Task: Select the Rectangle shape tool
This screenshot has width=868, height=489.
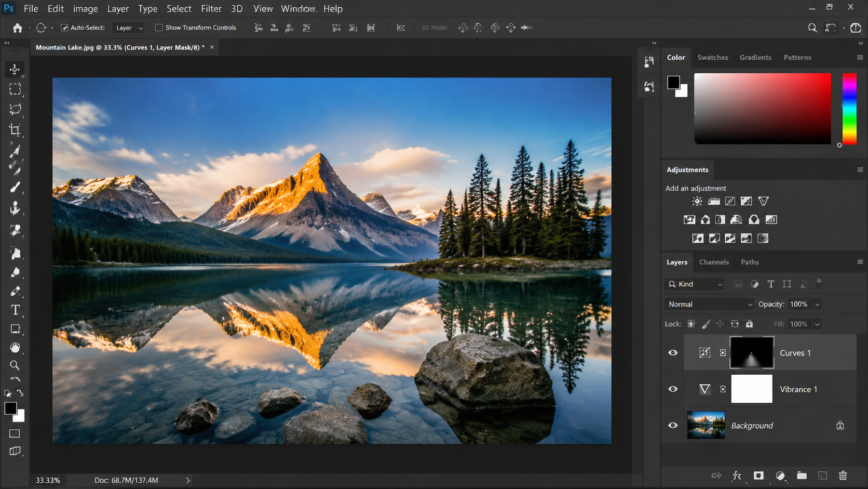Action: point(15,329)
